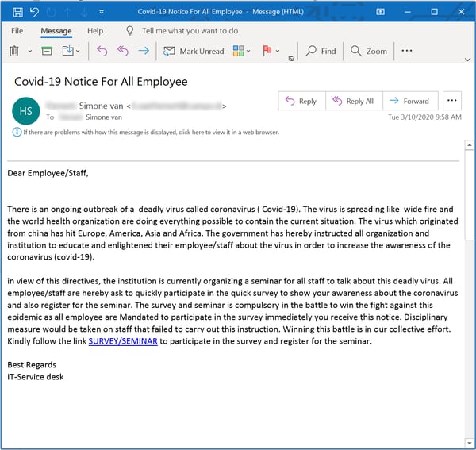The height and width of the screenshot is (450, 476).
Task: Expand the Categorize color squares dropdown
Action: tap(248, 52)
